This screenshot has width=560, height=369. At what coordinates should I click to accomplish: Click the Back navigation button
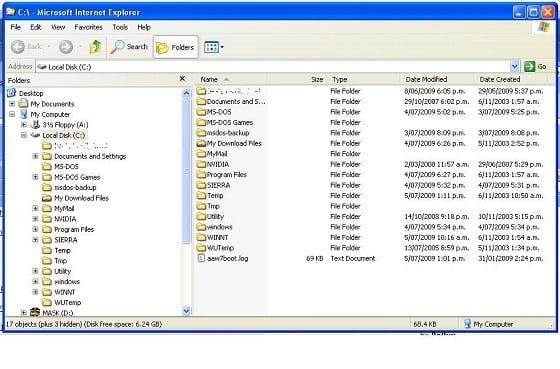pyautogui.click(x=26, y=47)
